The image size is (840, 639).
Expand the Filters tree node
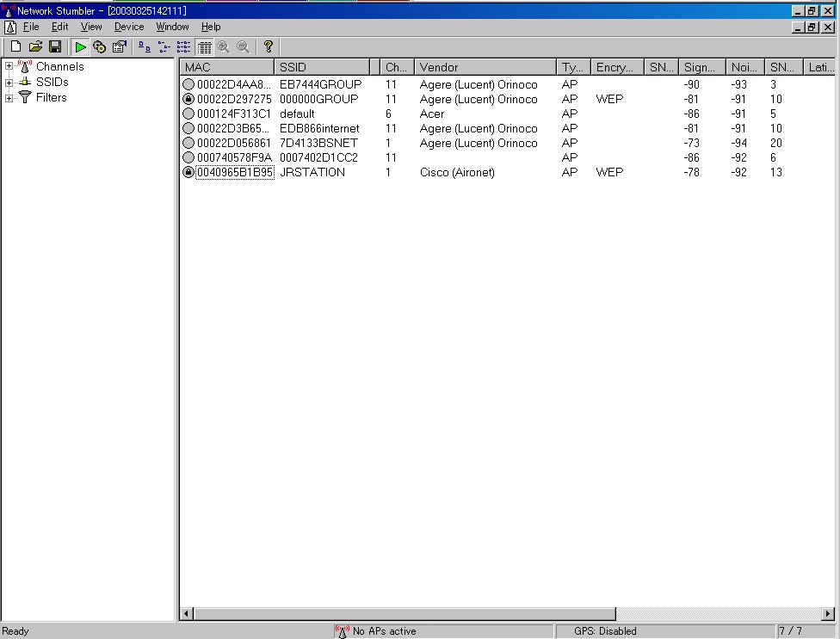point(9,98)
